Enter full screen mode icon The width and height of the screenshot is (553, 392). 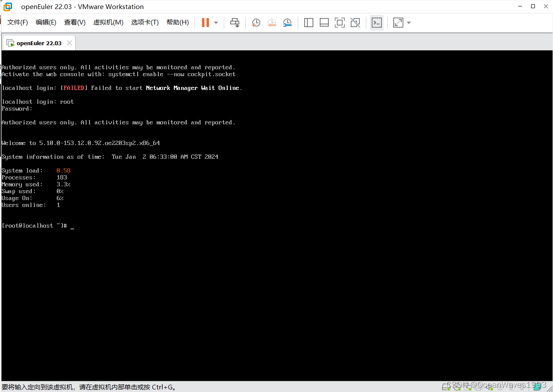[340, 22]
